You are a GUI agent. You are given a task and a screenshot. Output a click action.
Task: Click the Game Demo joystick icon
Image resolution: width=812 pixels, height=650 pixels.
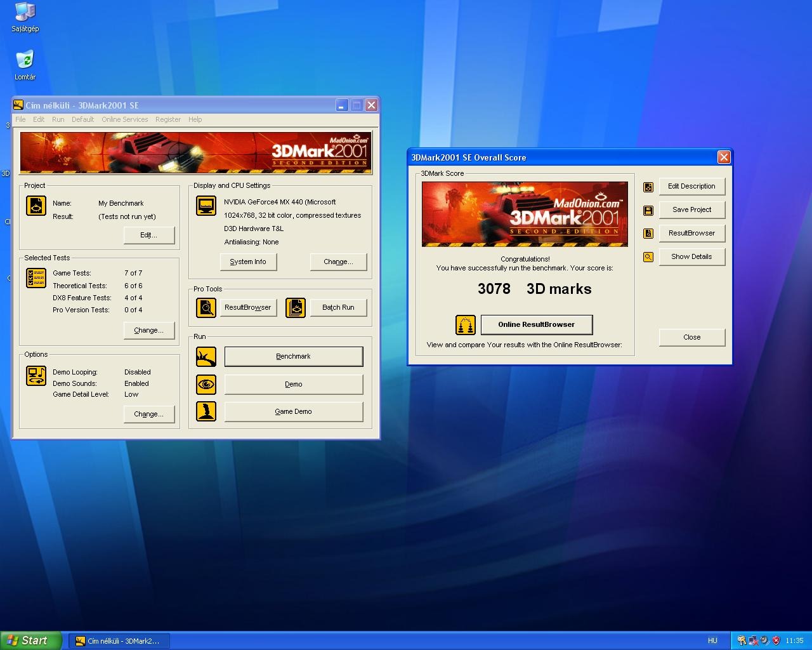click(x=206, y=411)
